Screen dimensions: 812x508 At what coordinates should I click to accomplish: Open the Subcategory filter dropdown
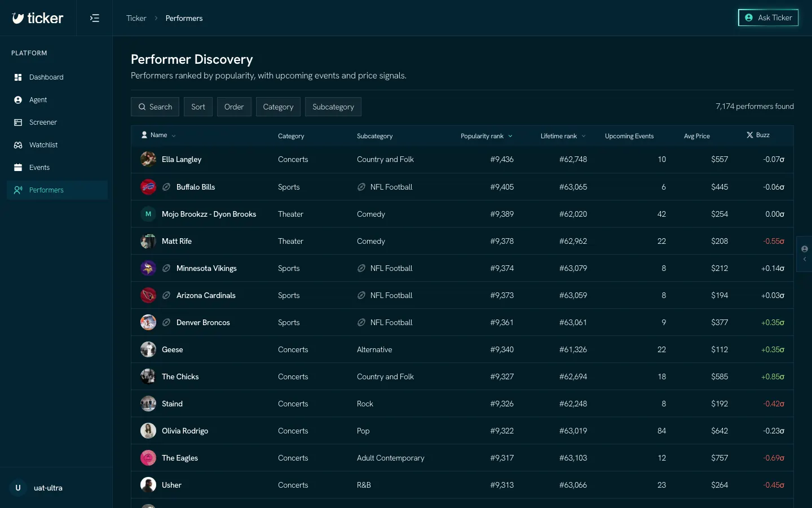point(333,107)
